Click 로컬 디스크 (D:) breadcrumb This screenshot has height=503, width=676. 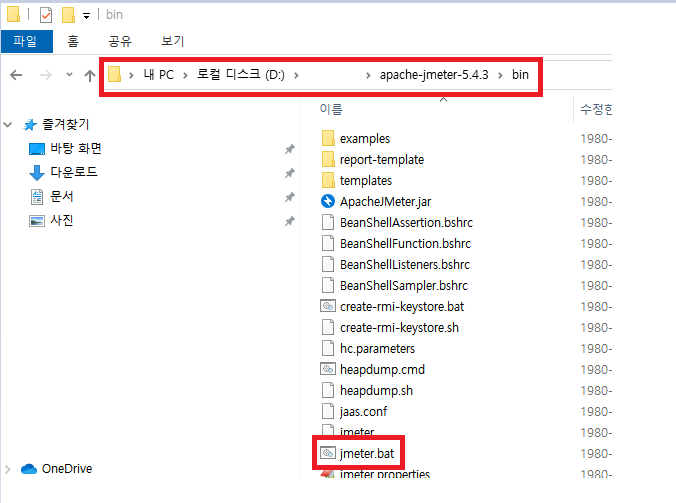click(x=241, y=75)
